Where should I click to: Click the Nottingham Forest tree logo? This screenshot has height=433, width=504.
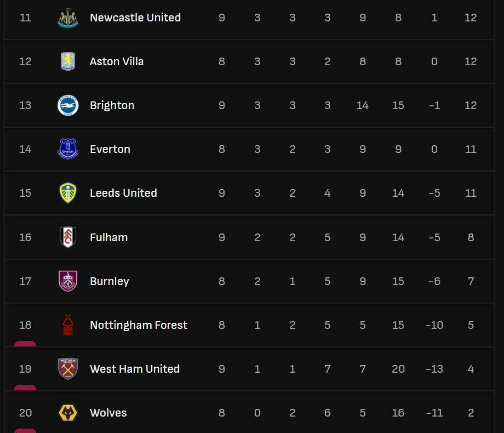pyautogui.click(x=68, y=325)
